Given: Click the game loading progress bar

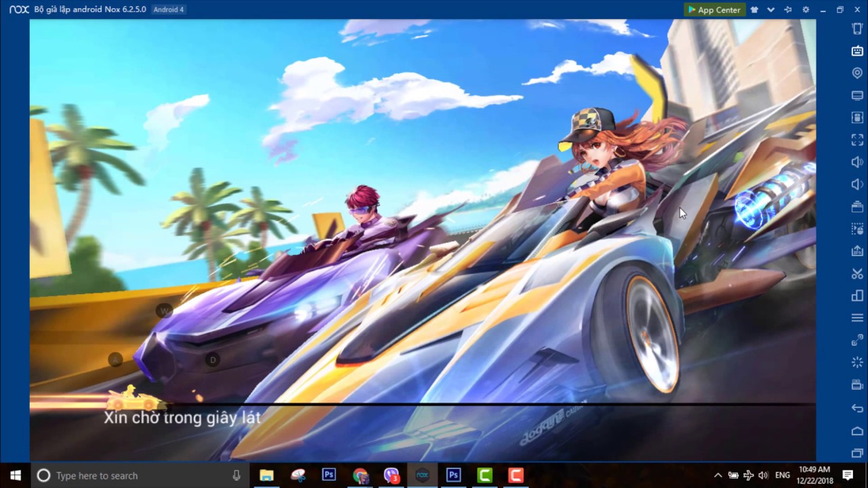Looking at the screenshot, I should (x=422, y=405).
